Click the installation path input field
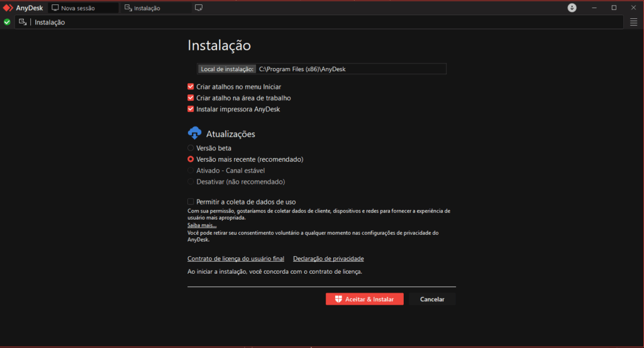The height and width of the screenshot is (348, 644). coord(350,69)
